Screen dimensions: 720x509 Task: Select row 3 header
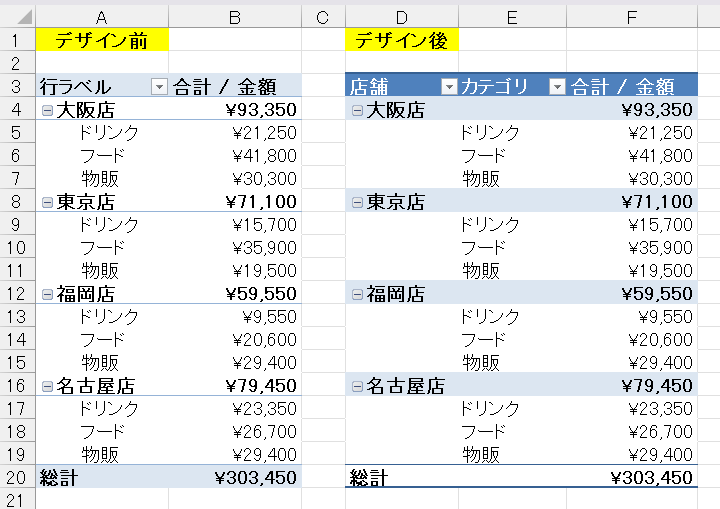click(x=17, y=86)
